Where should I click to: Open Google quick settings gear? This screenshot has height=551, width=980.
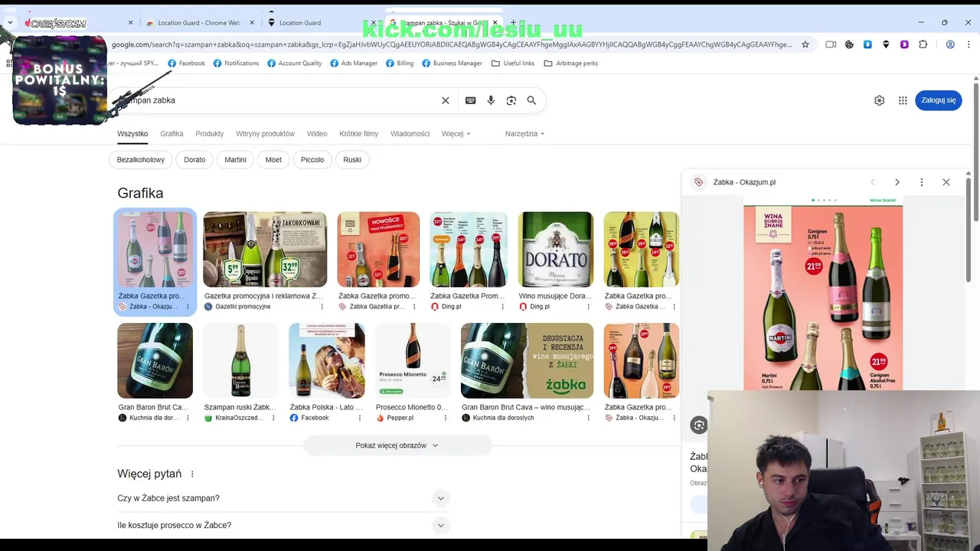[879, 100]
